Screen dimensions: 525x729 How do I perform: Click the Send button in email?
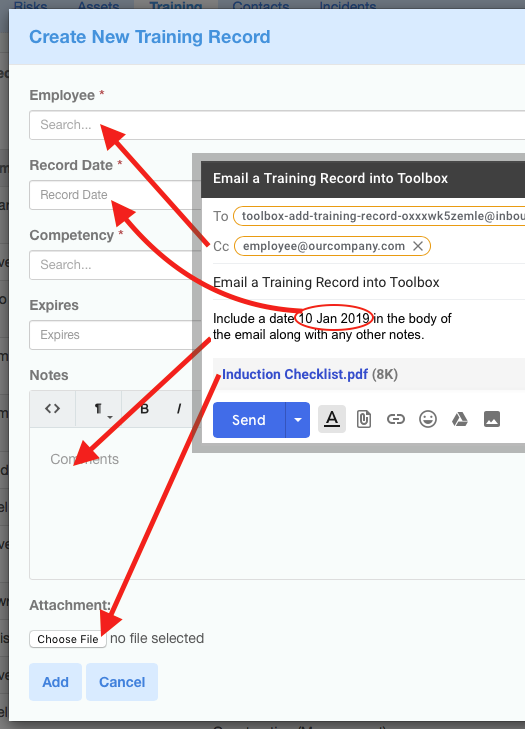(x=249, y=420)
